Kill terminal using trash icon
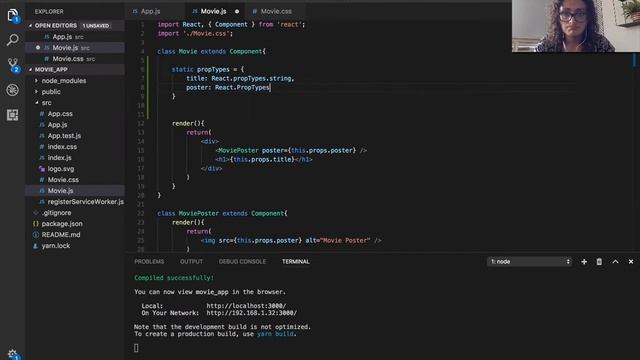 click(599, 262)
